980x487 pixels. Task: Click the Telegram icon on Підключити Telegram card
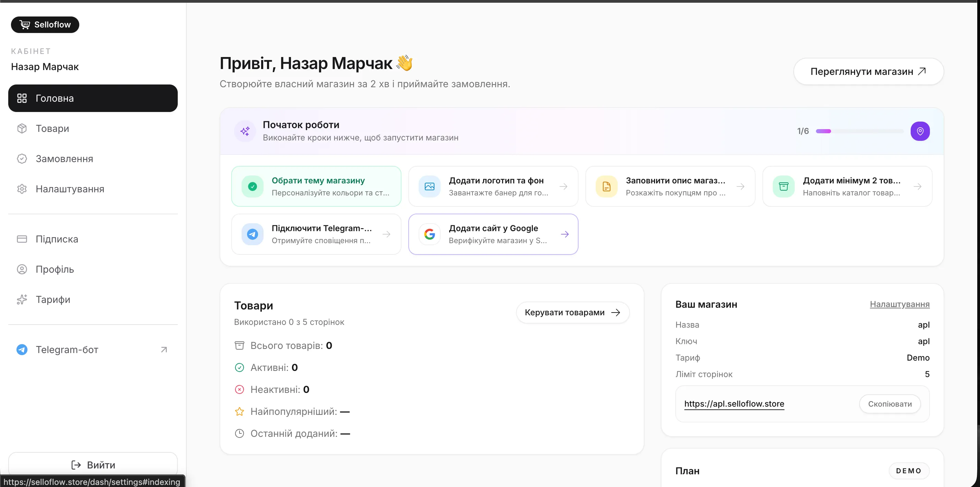click(253, 234)
